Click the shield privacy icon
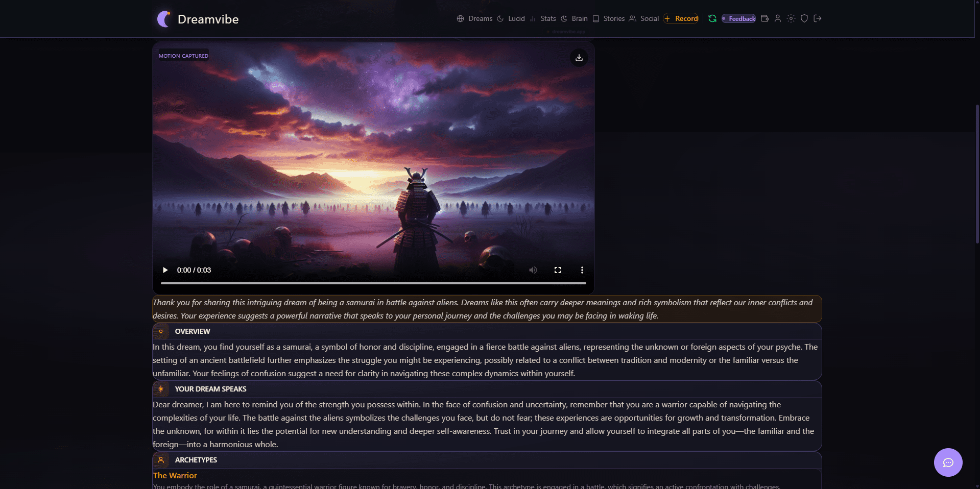 pos(804,18)
